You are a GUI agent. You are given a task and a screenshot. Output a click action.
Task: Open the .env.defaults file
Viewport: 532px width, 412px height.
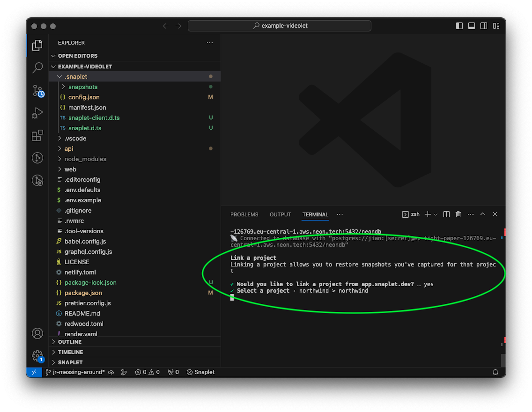click(135, 190)
